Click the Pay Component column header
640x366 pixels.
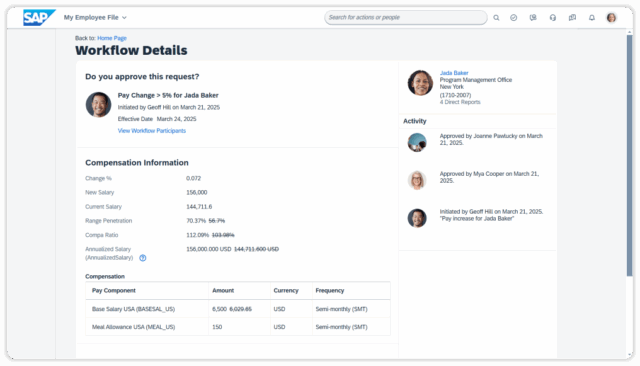(x=113, y=291)
